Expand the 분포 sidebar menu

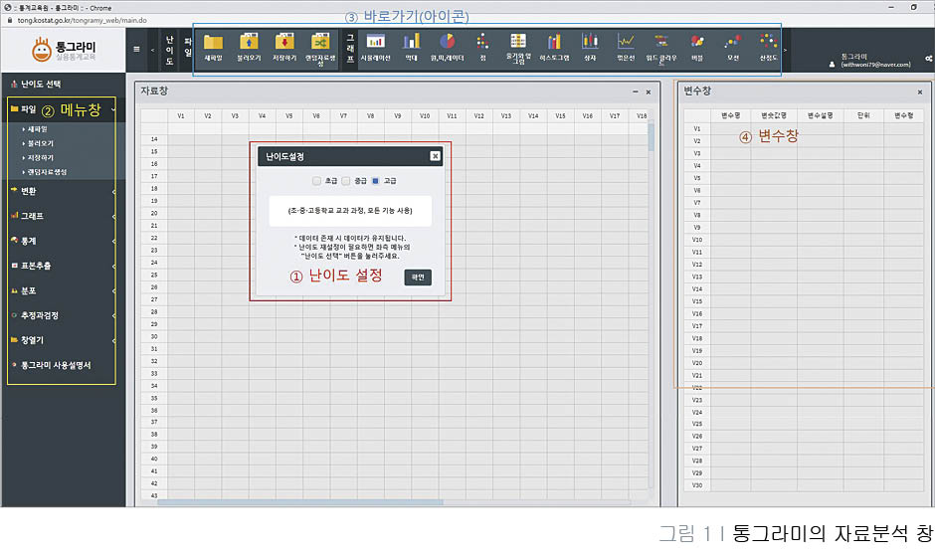point(63,290)
